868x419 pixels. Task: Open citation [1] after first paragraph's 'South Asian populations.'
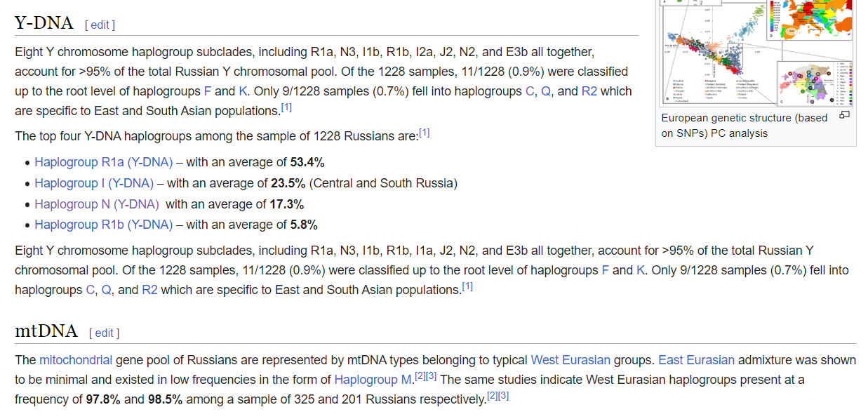pyautogui.click(x=286, y=108)
